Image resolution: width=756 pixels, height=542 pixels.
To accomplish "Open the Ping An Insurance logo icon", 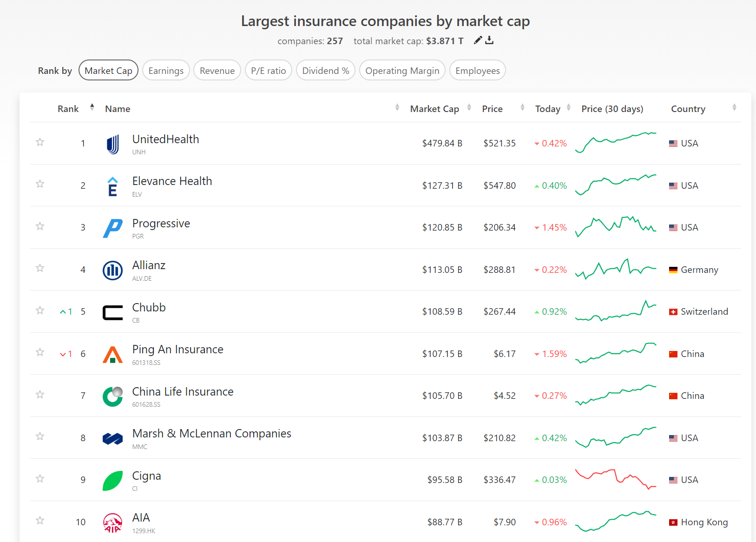I will 112,355.
